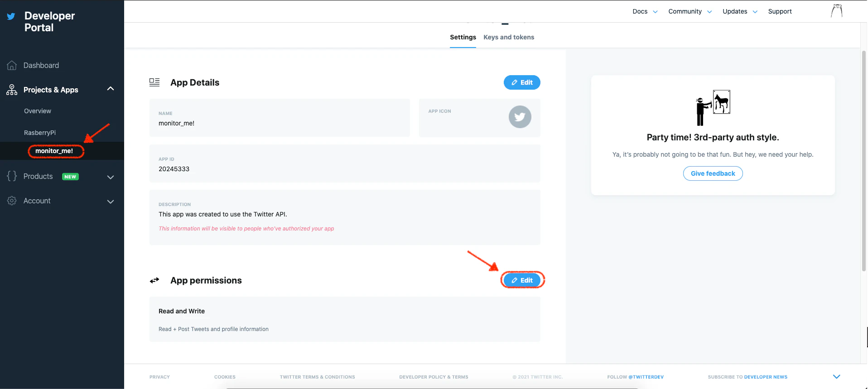
Task: Edit the App Details
Action: (522, 82)
